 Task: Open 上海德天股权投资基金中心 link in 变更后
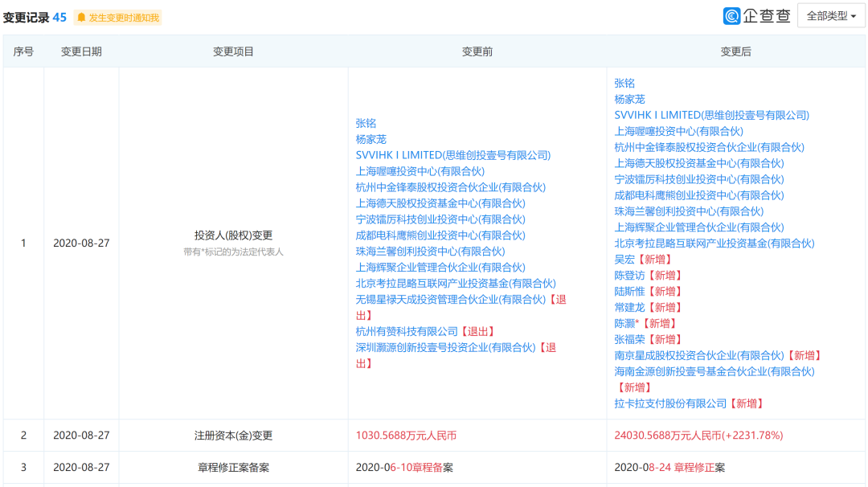pos(698,163)
